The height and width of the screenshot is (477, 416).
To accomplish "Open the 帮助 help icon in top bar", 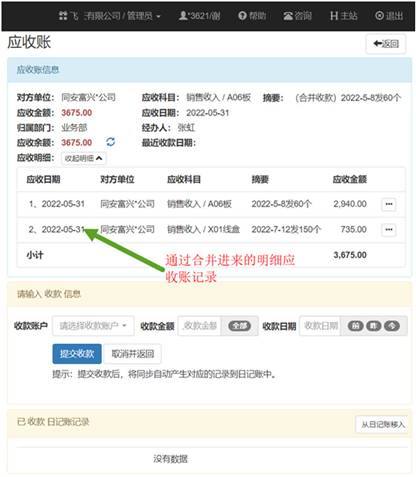I will coord(242,16).
